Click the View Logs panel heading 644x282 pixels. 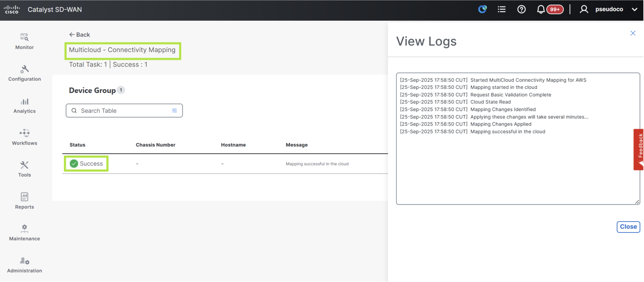pyautogui.click(x=426, y=41)
